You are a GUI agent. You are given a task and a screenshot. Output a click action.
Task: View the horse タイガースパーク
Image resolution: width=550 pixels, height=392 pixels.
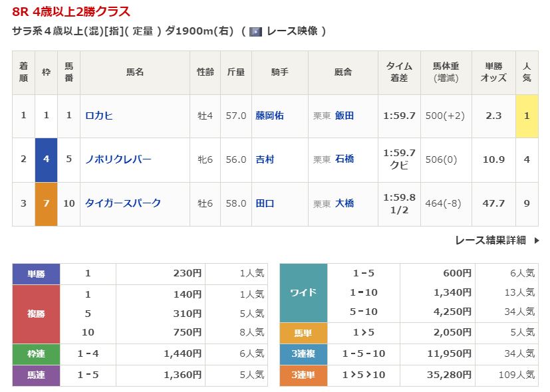tap(122, 203)
